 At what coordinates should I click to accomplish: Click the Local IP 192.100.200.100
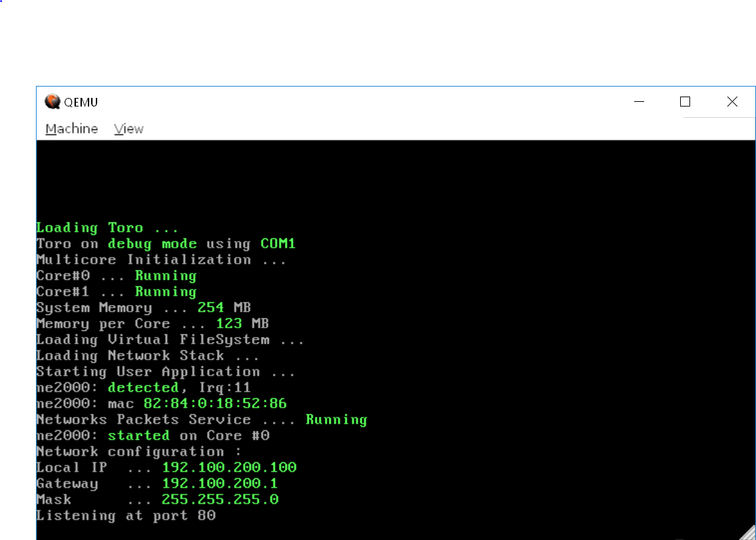click(x=229, y=467)
